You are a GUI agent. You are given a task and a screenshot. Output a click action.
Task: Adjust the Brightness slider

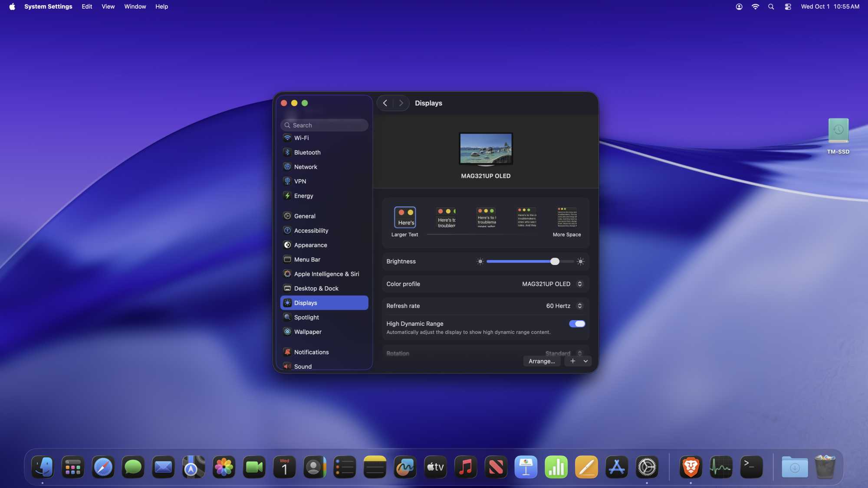click(x=555, y=262)
